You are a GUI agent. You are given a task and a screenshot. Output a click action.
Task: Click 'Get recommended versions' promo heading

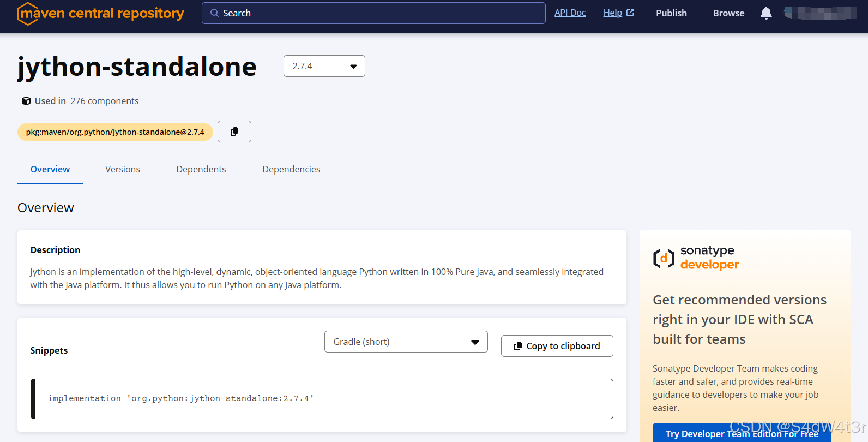point(740,319)
